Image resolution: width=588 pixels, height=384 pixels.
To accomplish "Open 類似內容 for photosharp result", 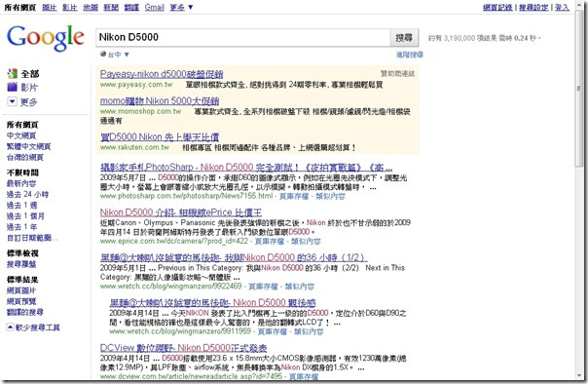I will click(x=330, y=196).
